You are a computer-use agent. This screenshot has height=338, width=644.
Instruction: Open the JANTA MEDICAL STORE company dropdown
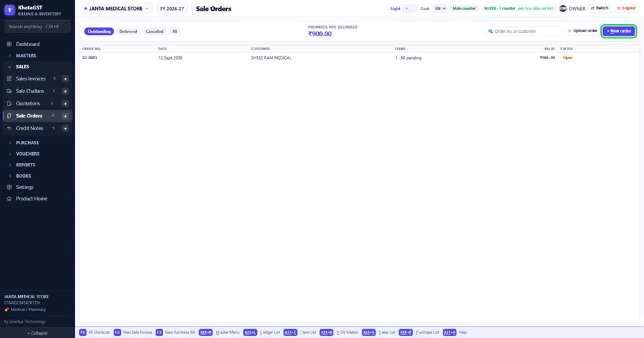116,9
